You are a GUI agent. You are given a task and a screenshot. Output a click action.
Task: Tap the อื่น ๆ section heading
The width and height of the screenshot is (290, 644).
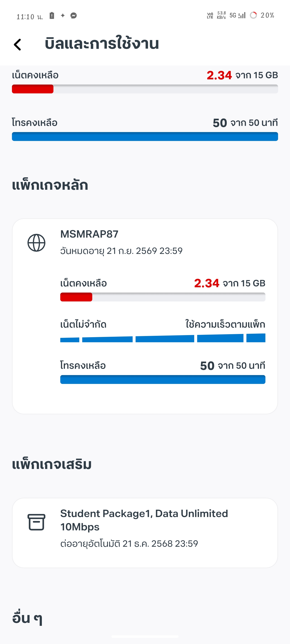coord(27,618)
